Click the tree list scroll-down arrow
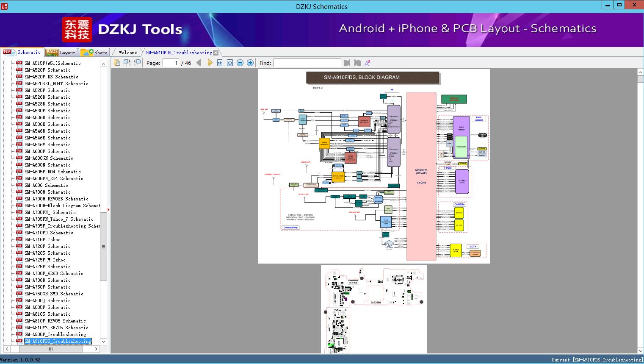 click(103, 342)
